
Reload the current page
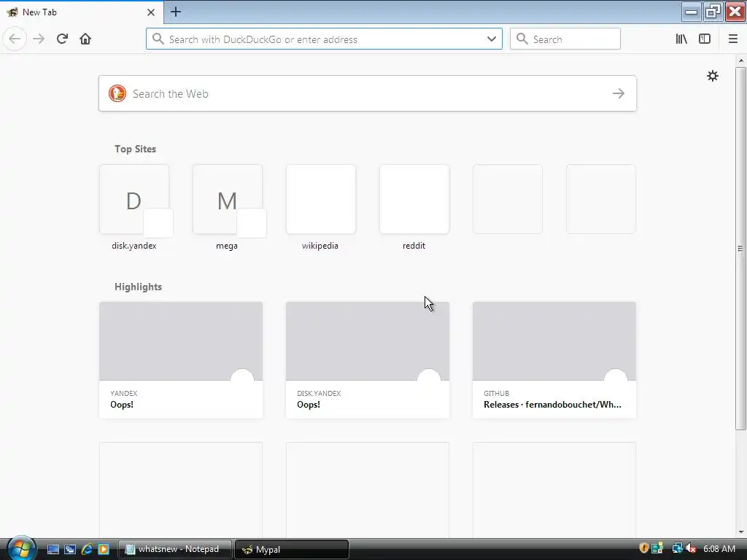click(62, 39)
